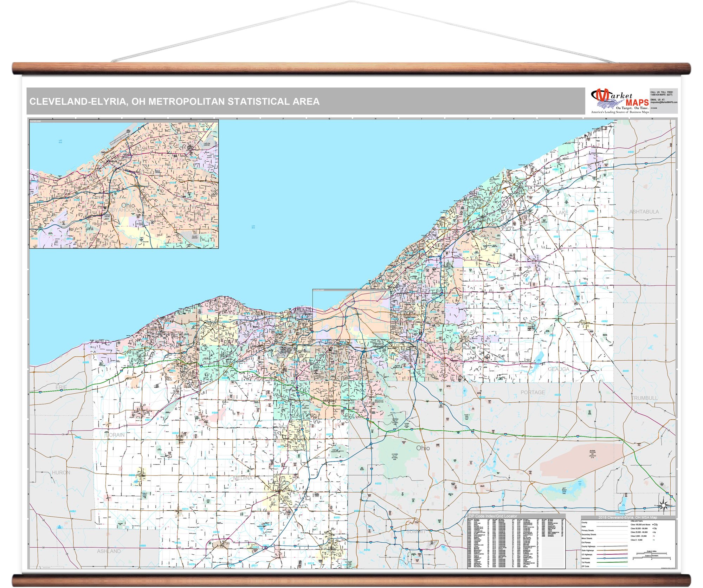Click the State Highways legend line sample
703x588 pixels.
coord(612,550)
